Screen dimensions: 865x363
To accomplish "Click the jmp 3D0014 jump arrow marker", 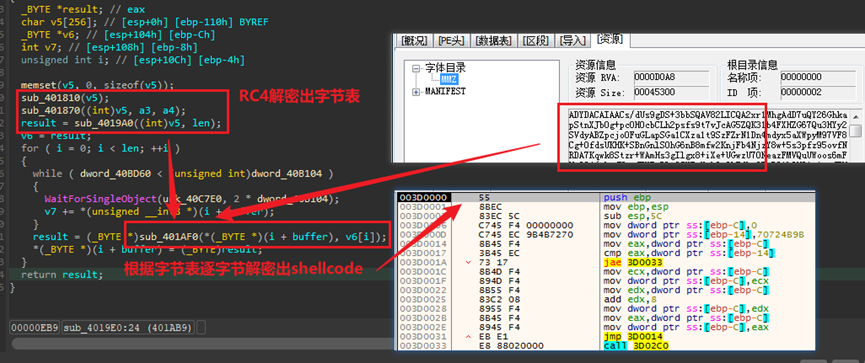I will click(x=468, y=336).
